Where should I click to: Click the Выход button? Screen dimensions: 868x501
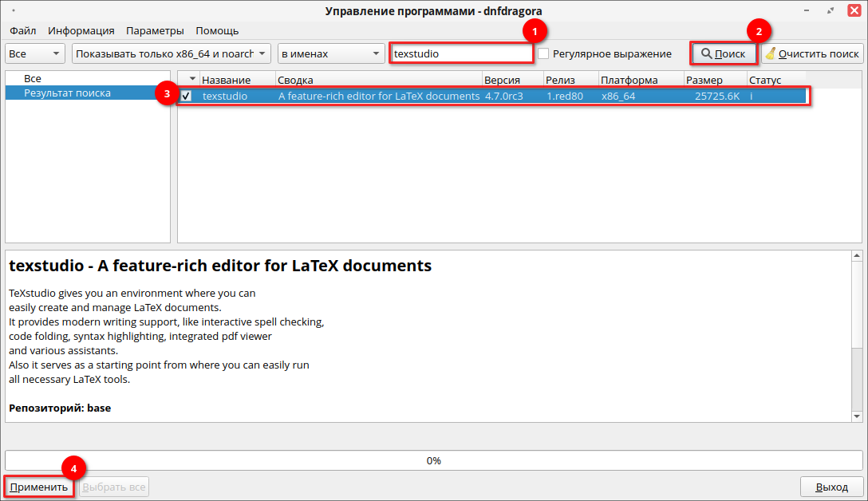click(831, 487)
